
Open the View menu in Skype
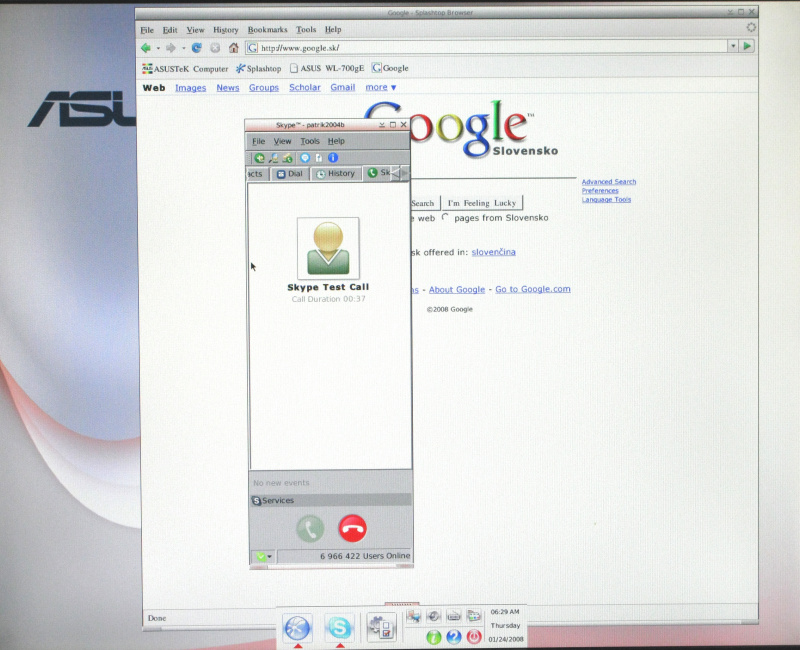[282, 141]
